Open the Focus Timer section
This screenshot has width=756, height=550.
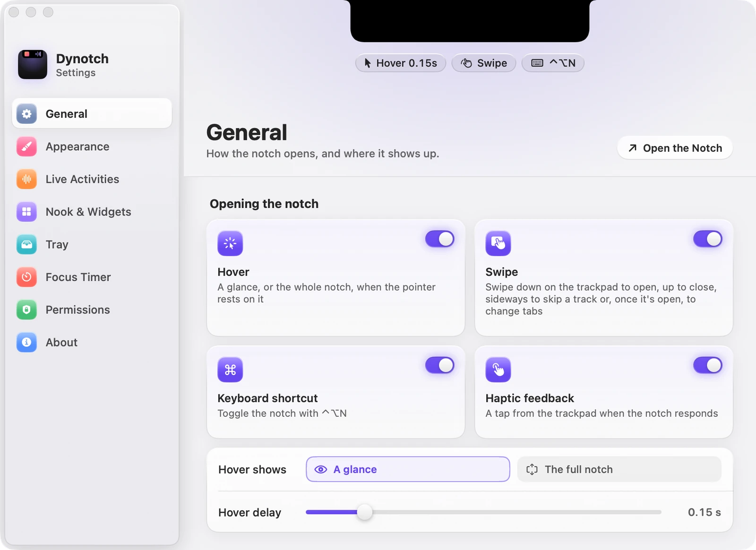coord(92,277)
